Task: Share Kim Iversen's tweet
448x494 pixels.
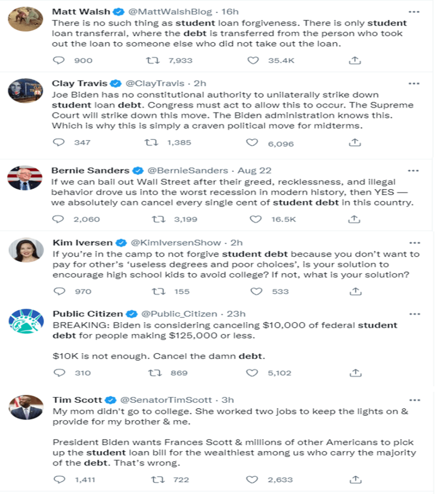Action: pyautogui.click(x=355, y=291)
